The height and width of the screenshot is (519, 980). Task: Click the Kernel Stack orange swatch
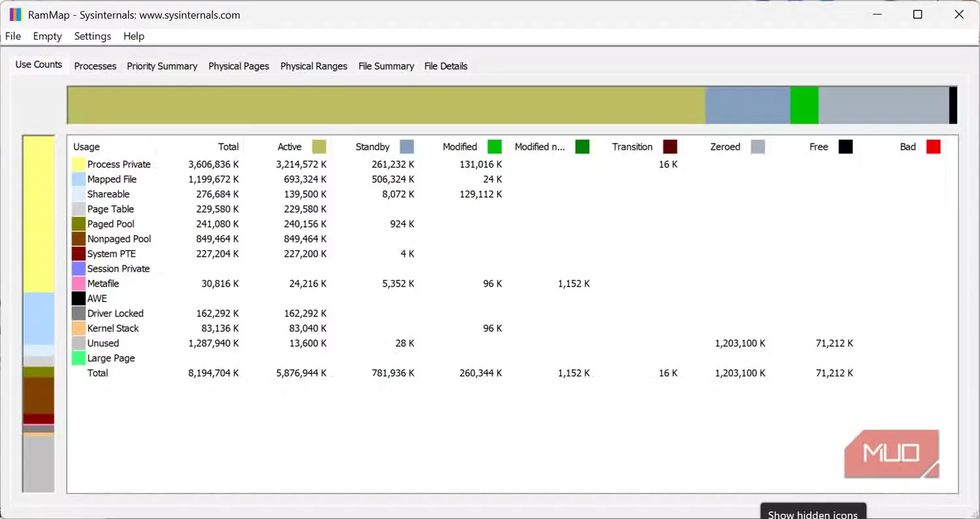[x=78, y=328]
